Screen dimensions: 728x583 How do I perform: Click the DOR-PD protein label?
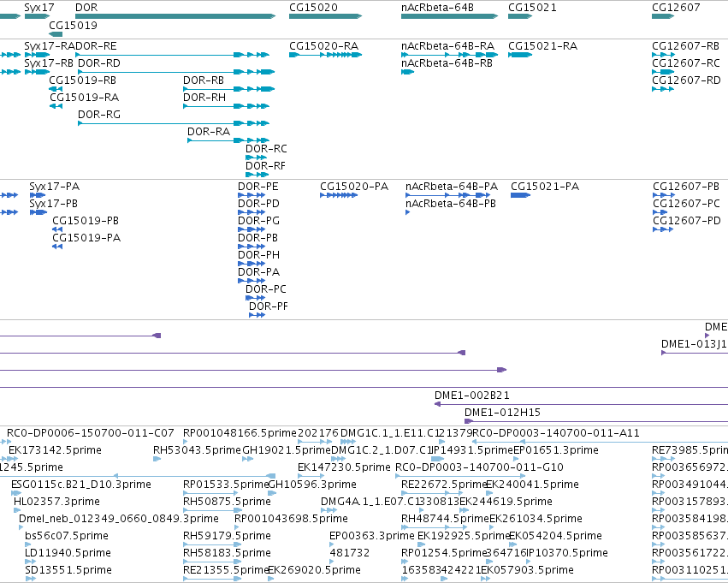point(258,204)
